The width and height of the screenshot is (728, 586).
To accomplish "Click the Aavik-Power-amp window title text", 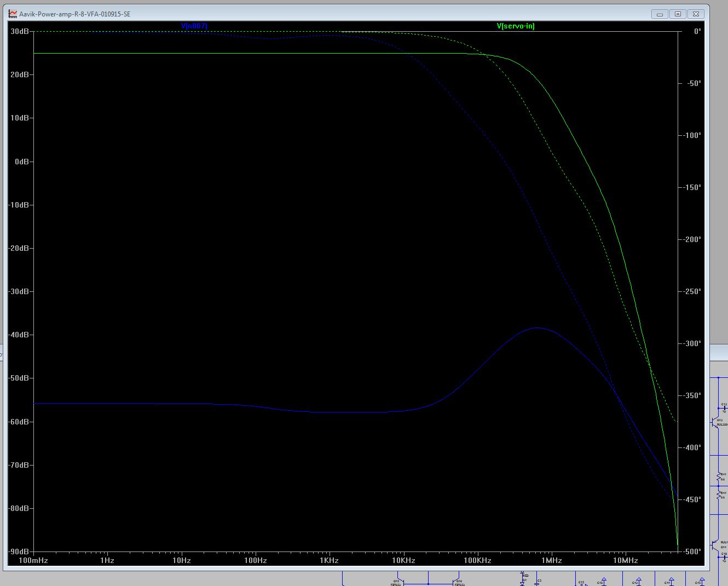I will coord(74,14).
